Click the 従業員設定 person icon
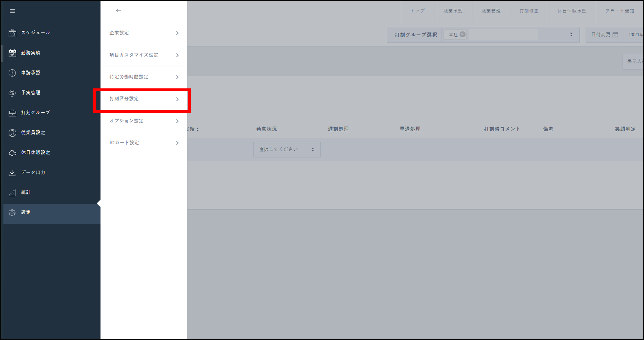The width and height of the screenshot is (644, 340). click(x=12, y=133)
